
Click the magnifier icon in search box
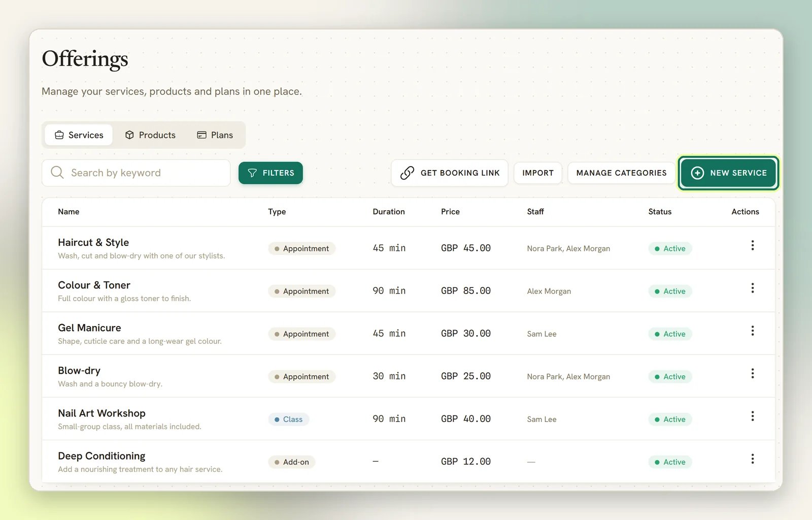pyautogui.click(x=57, y=173)
